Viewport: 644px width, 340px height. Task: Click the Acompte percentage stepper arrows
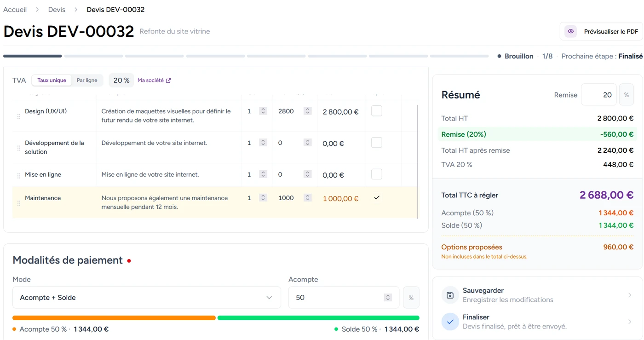click(x=388, y=298)
